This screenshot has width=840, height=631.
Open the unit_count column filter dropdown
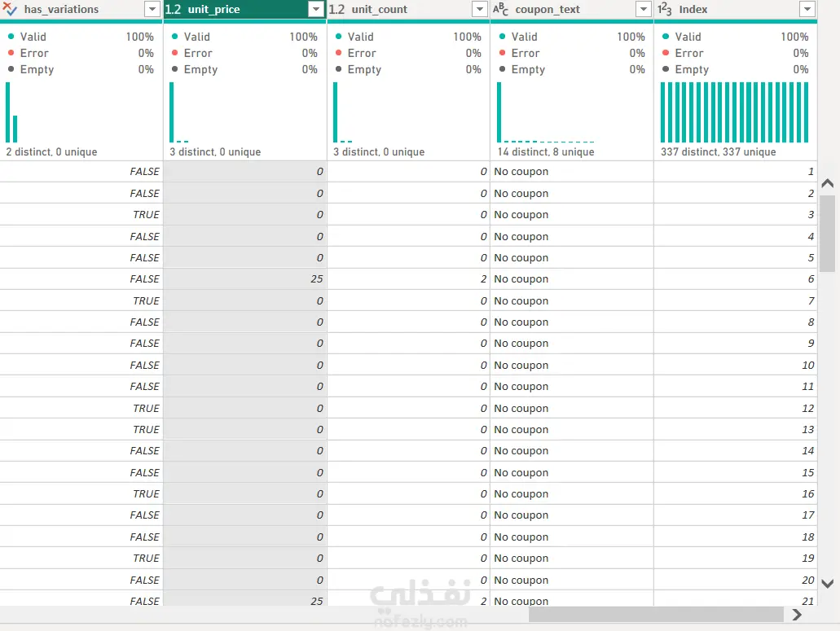tap(480, 9)
